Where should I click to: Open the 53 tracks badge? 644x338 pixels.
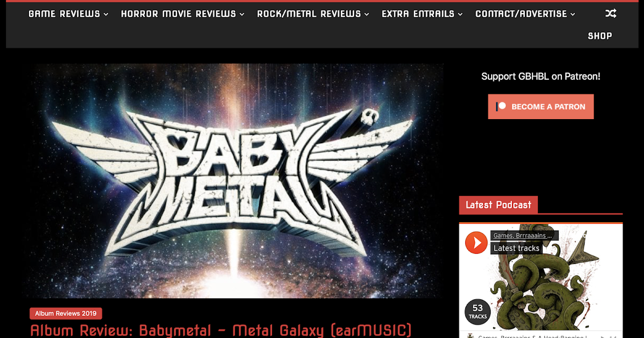(x=478, y=312)
